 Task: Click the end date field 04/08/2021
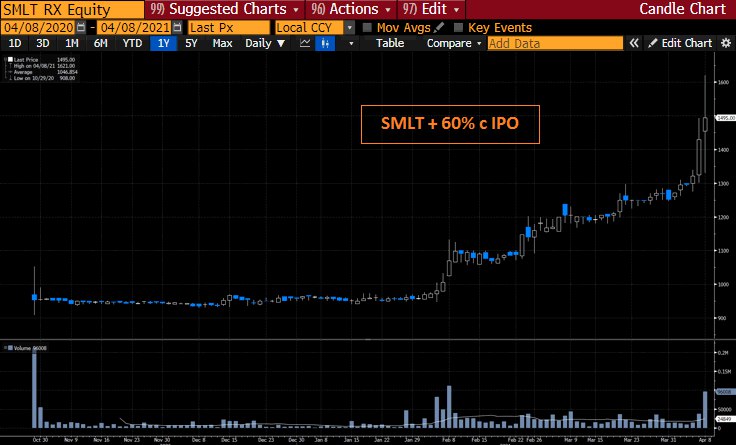134,28
